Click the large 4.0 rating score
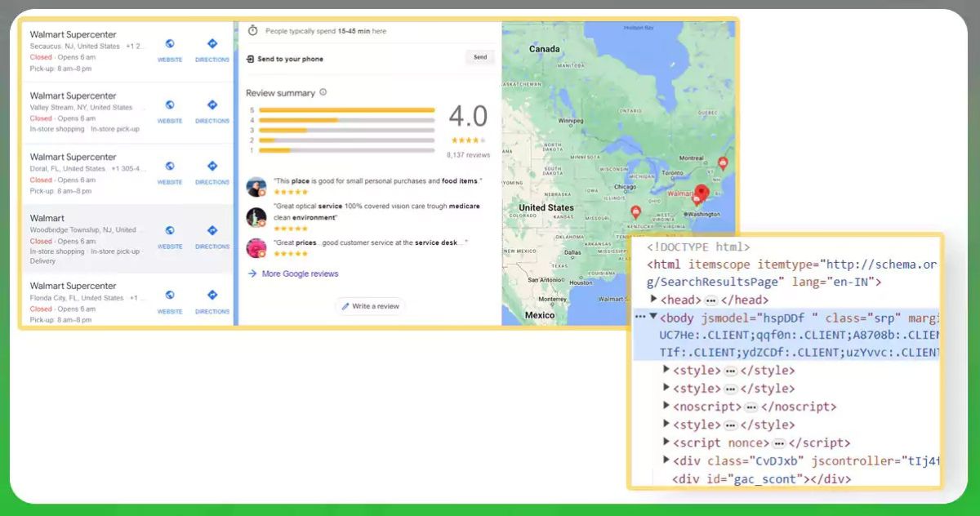 tap(468, 116)
